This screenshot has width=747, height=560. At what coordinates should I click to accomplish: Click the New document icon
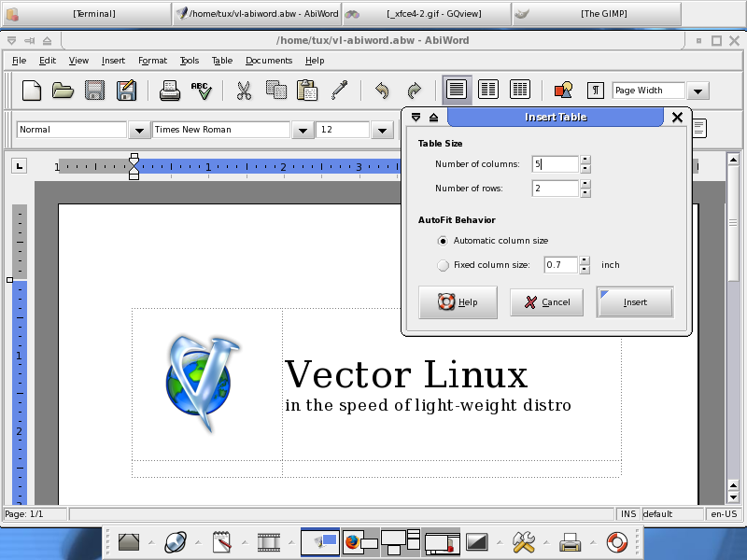tap(32, 91)
